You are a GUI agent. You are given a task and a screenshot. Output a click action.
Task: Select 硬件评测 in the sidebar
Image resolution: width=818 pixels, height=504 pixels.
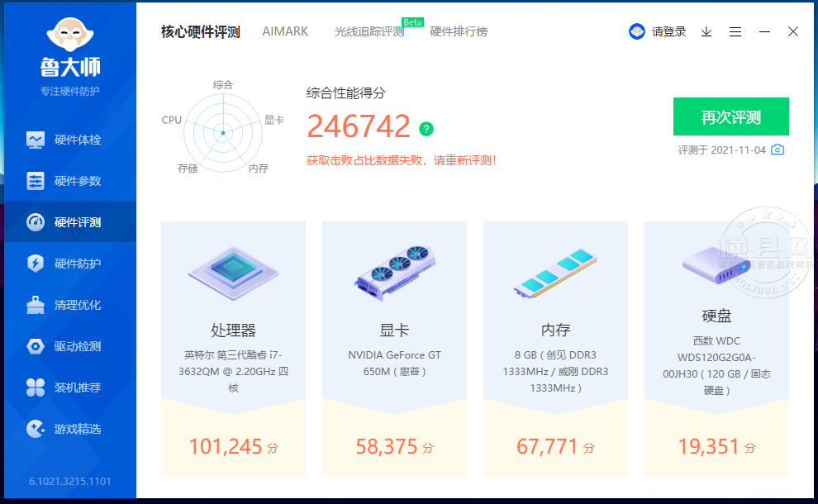point(70,222)
